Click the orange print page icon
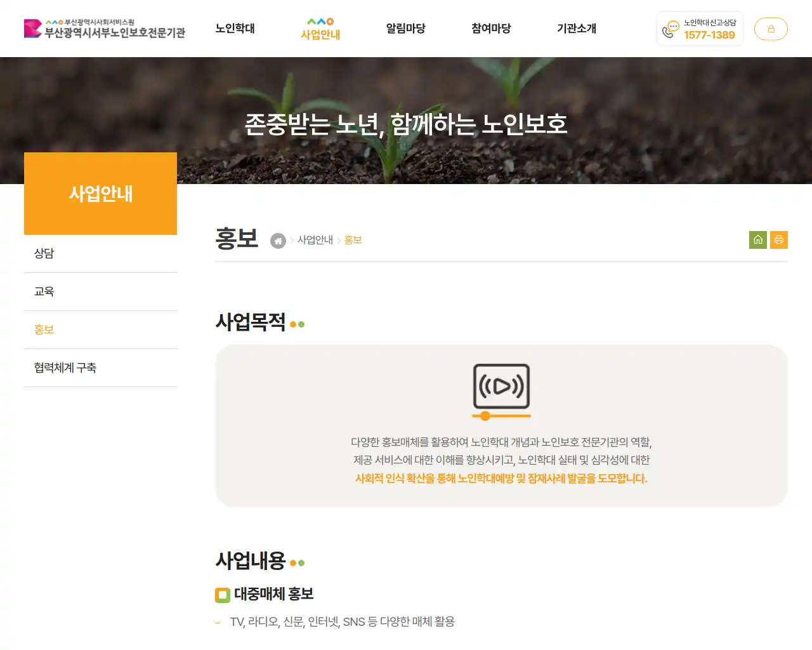The height and width of the screenshot is (650, 812). click(779, 239)
